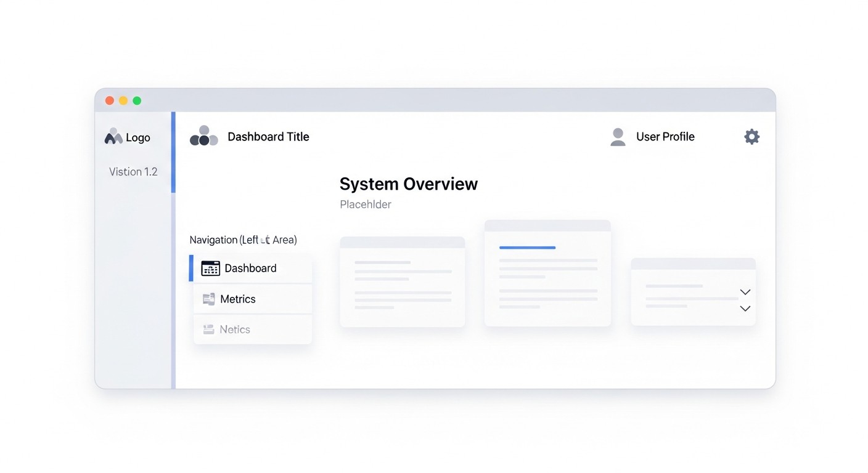Click the Metrics list icon
The width and height of the screenshot is (868, 473).
(208, 298)
